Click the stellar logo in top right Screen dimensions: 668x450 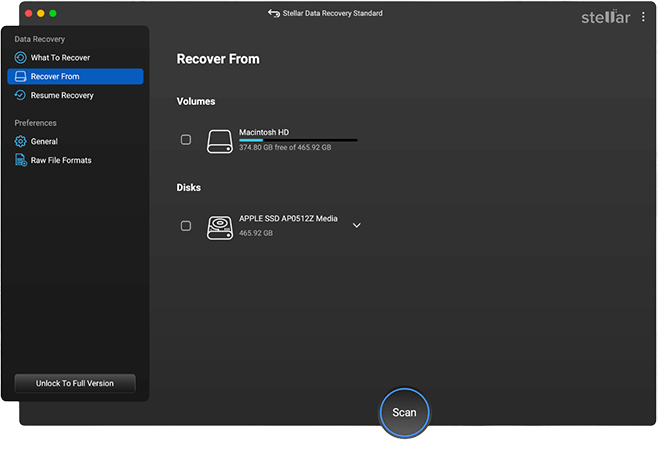tap(606, 17)
